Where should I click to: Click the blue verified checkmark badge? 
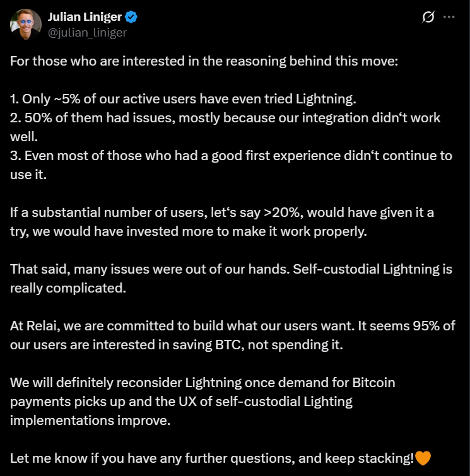(x=131, y=16)
